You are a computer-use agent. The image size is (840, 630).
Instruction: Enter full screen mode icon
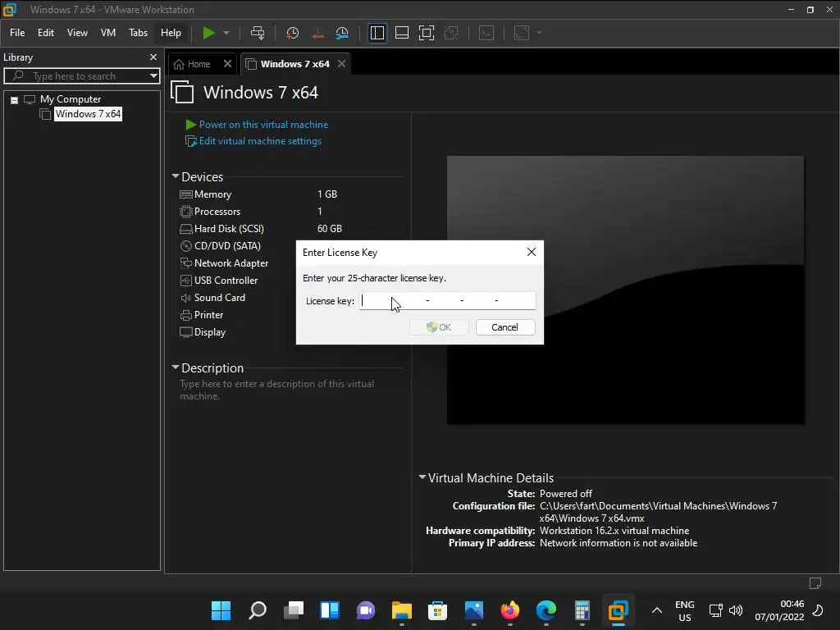tap(427, 33)
